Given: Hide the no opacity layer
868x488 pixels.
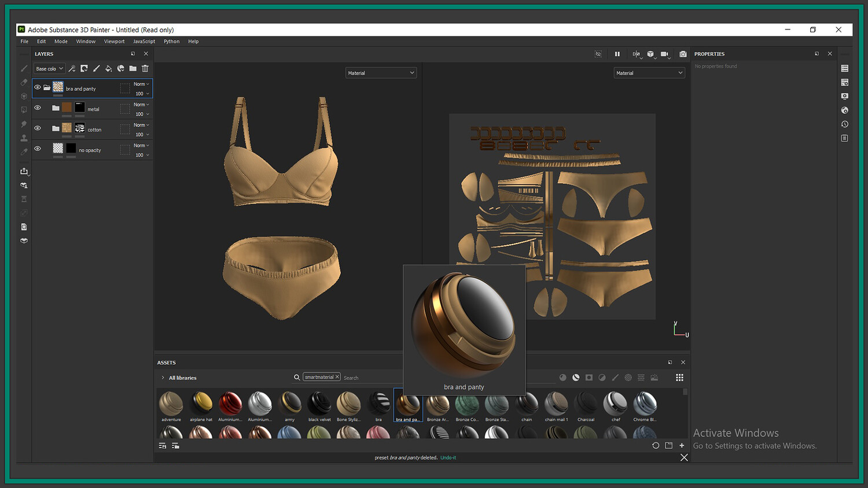Looking at the screenshot, I should tap(38, 149).
